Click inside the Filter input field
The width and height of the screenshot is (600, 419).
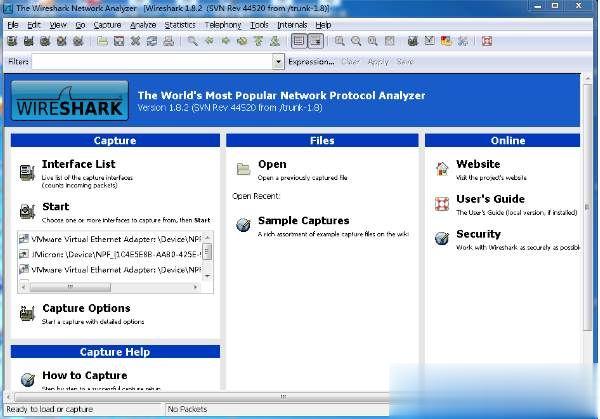pyautogui.click(x=152, y=62)
